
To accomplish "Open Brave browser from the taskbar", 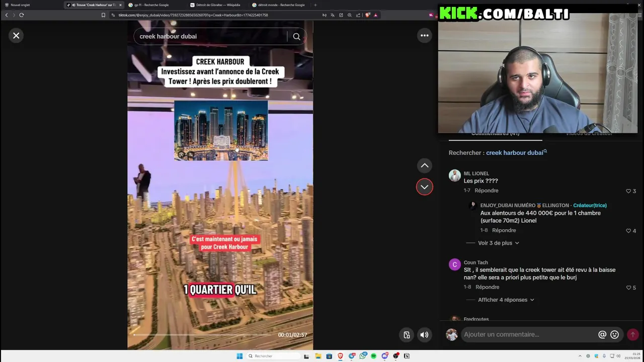I will [340, 356].
